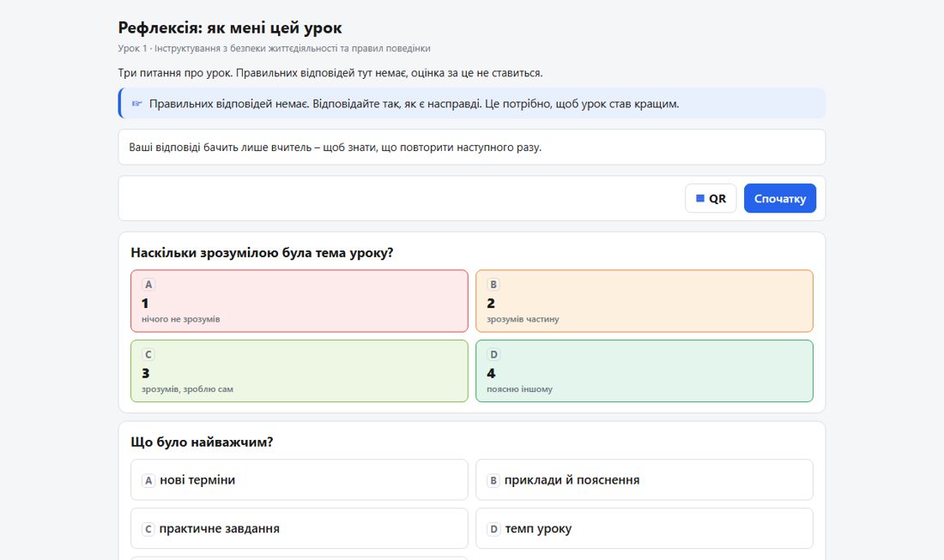Viewport: 944px width, 560px height.
Task: Choose rating 3 зрозумів, зроблю сам
Action: pyautogui.click(x=300, y=371)
